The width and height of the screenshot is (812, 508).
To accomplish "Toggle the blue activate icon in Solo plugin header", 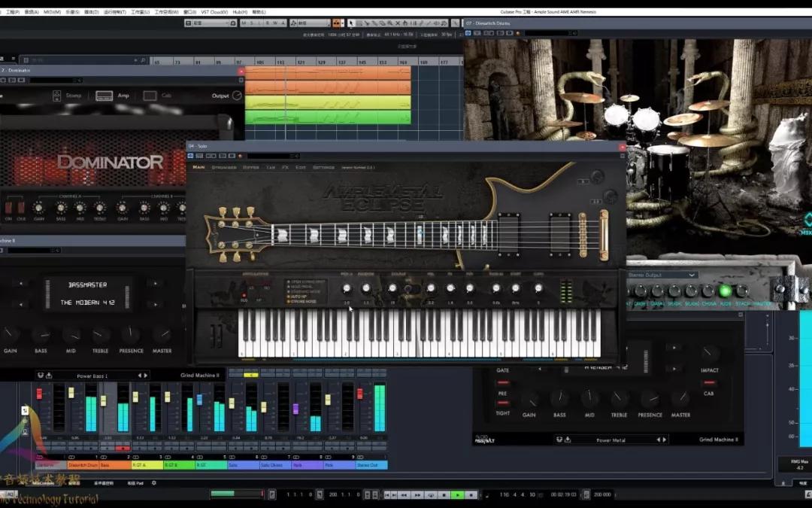I will point(190,156).
